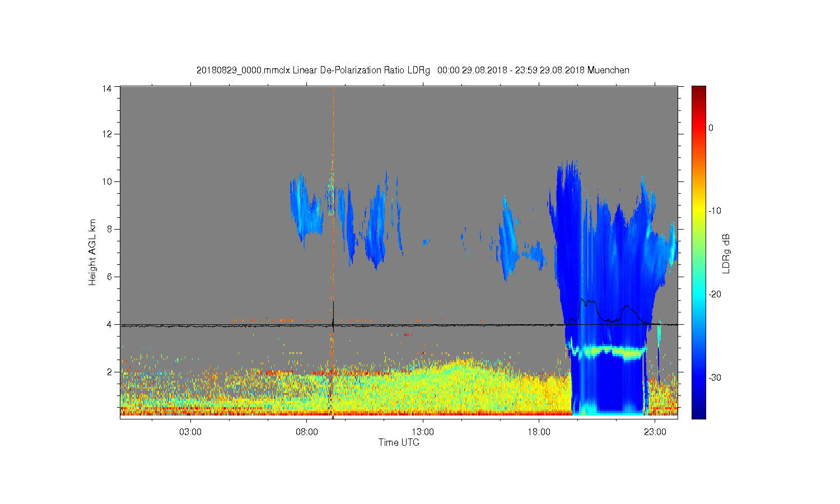The image size is (840, 504).
Task: Click the colorbar value label -10
Action: (x=715, y=211)
